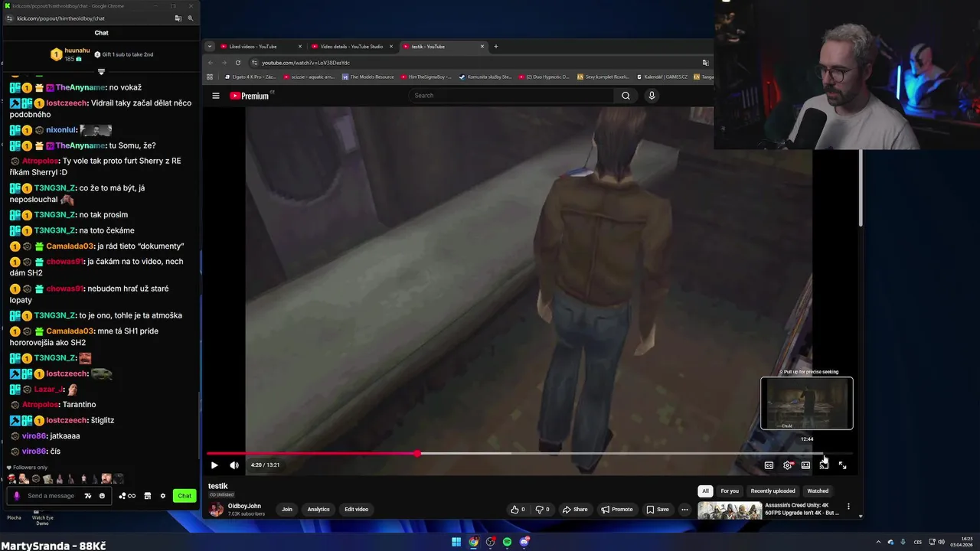980x551 pixels.
Task: Open Windows Start menu
Action: pyautogui.click(x=456, y=542)
